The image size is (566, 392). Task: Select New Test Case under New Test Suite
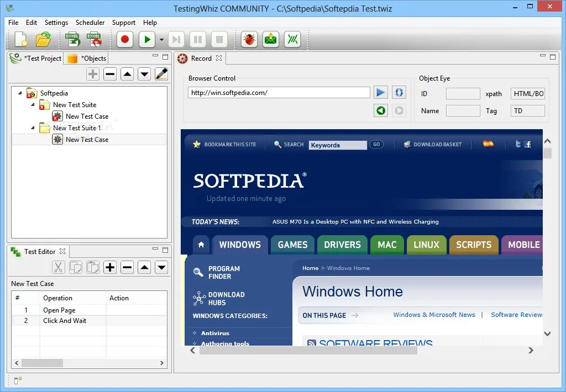(x=87, y=116)
